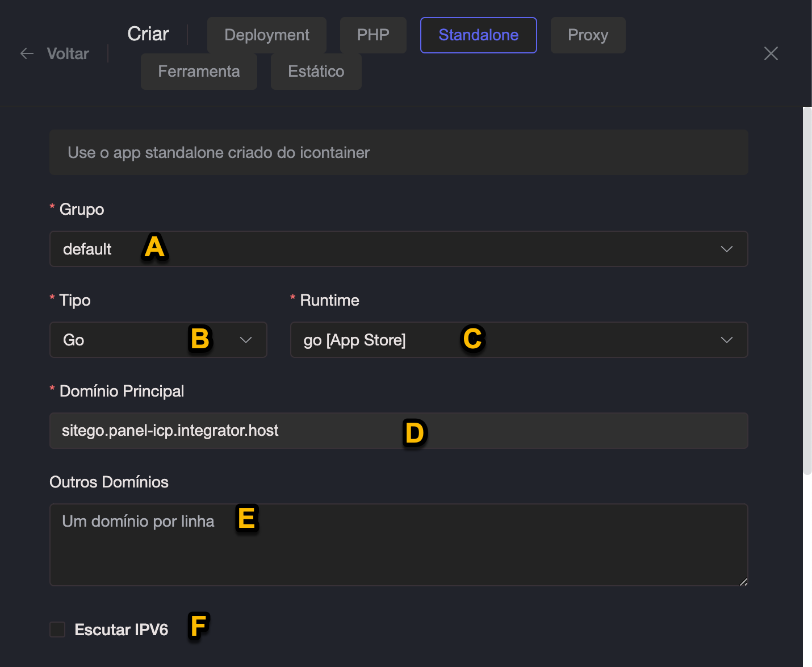Click the Voltar text link
The width and height of the screenshot is (812, 667).
[68, 53]
